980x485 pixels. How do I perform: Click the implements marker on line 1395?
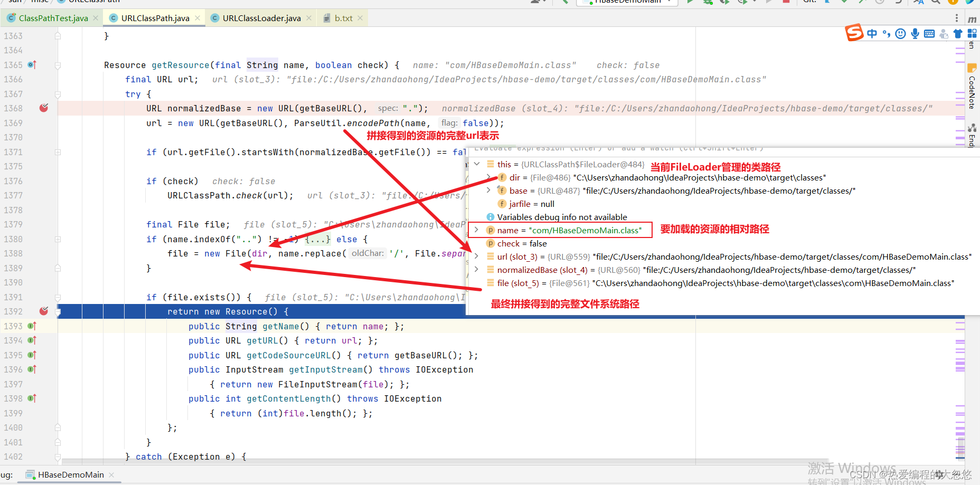click(32, 355)
